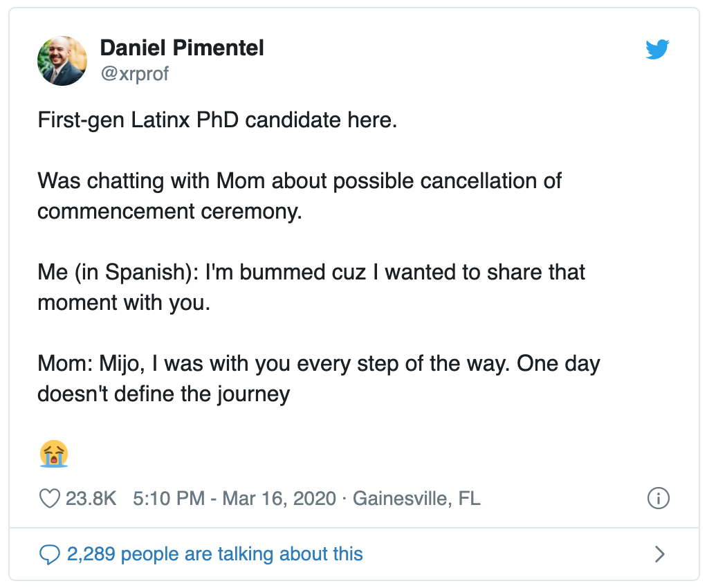This screenshot has width=707, height=588.
Task: Click the 23.8K likes count
Action: click(91, 499)
